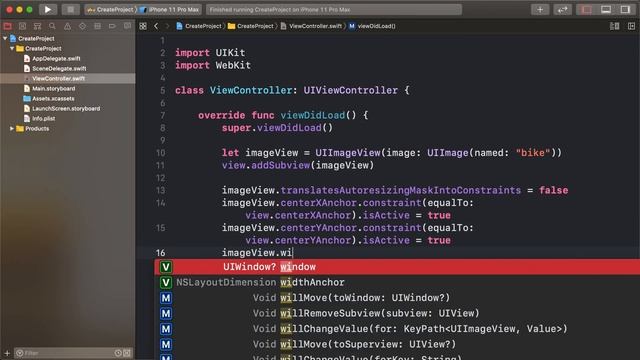This screenshot has width=640, height=360.
Task: Open the code review arrows button
Action: point(562,9)
